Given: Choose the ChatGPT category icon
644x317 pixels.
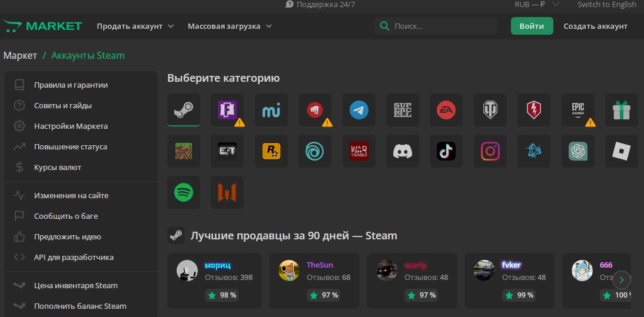Looking at the screenshot, I should tap(578, 151).
